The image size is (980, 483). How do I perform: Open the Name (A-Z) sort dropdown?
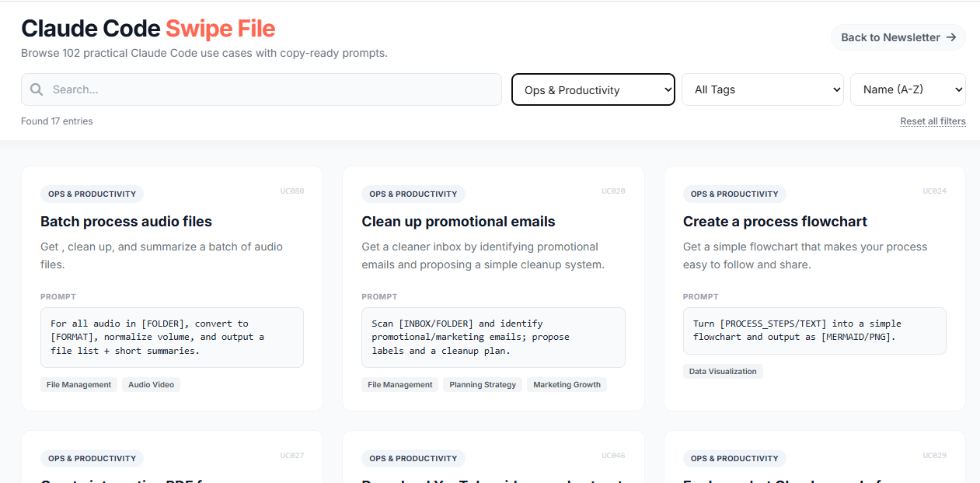click(x=908, y=89)
